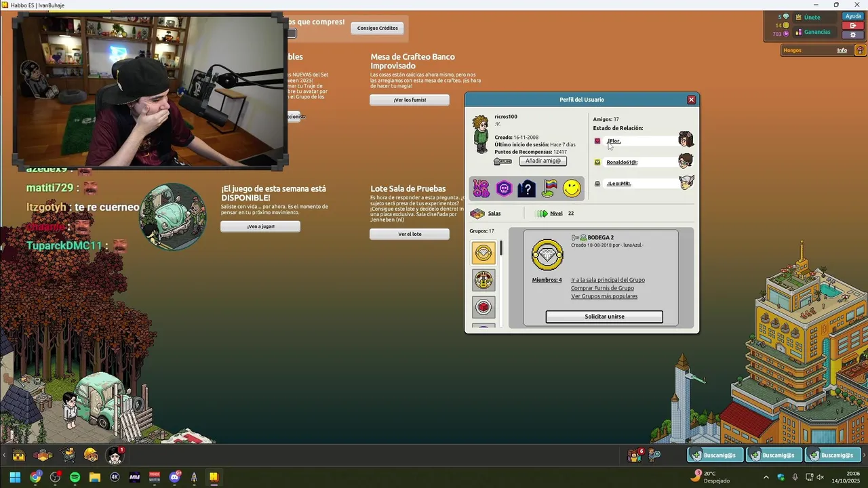Open -:Leo::MR:- friend profile link
Viewport: 868px width, 488px height.
tap(618, 183)
